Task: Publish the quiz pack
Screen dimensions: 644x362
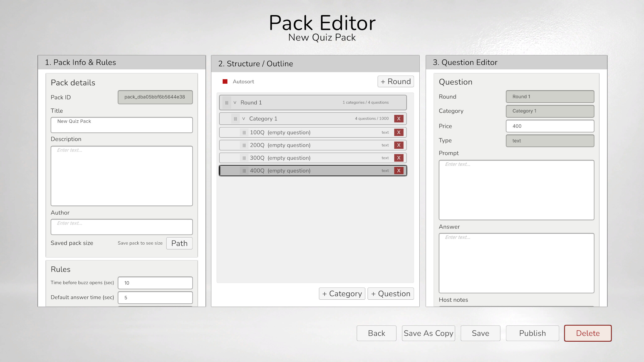Action: point(533,333)
